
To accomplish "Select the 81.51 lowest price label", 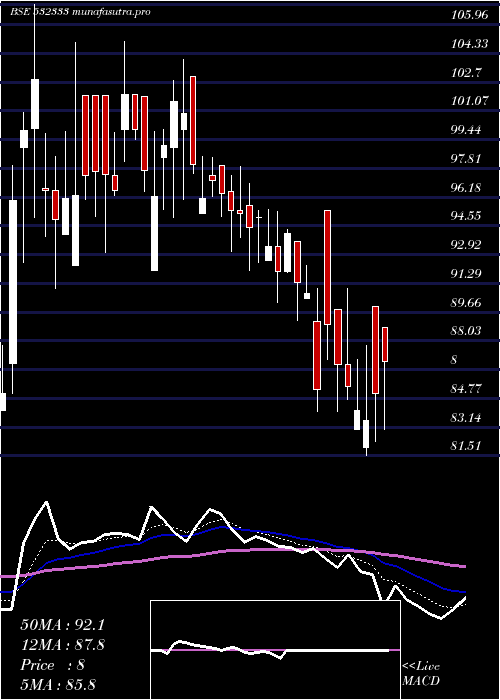I will pyautogui.click(x=468, y=446).
